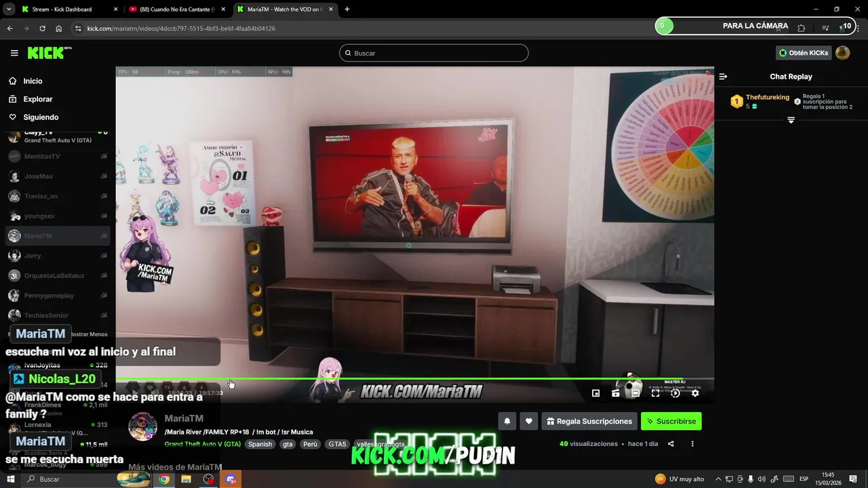Open JoseMau channel in sidebar

coord(58,176)
